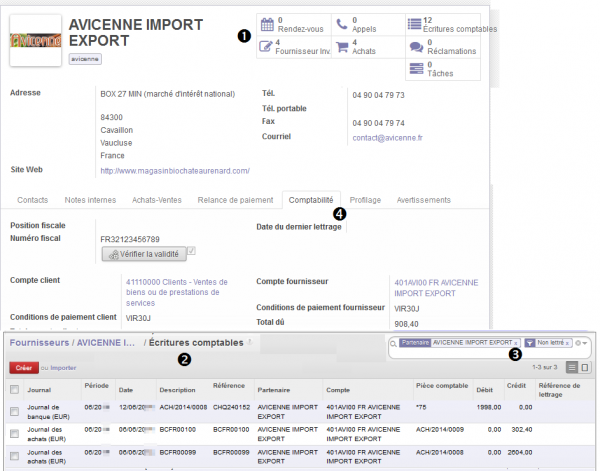This screenshot has height=471, width=600.
Task: Sort by the Crédit column header
Action: [x=516, y=386]
